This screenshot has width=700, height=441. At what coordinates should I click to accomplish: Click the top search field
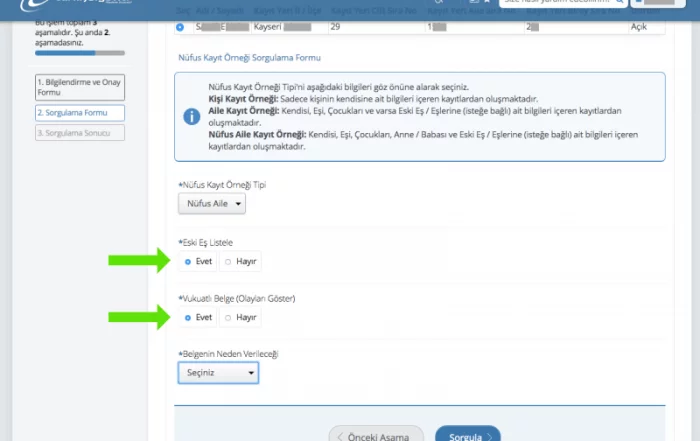point(563,2)
